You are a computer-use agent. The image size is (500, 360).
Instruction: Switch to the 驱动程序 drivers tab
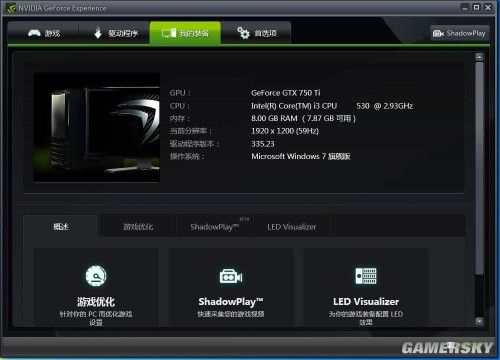(114, 33)
